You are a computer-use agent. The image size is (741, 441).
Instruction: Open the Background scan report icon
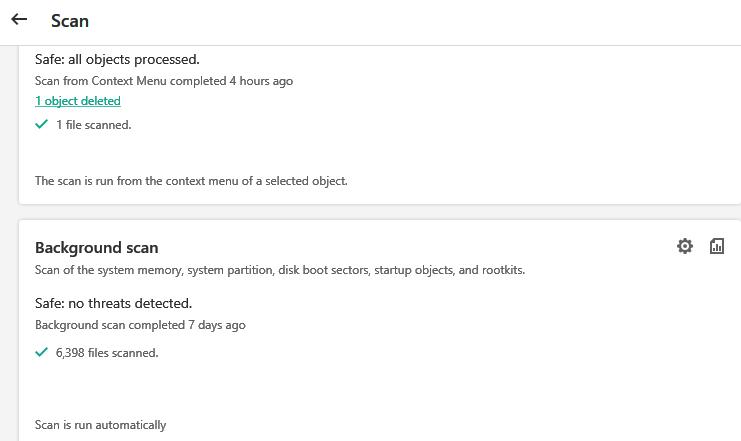coord(716,246)
